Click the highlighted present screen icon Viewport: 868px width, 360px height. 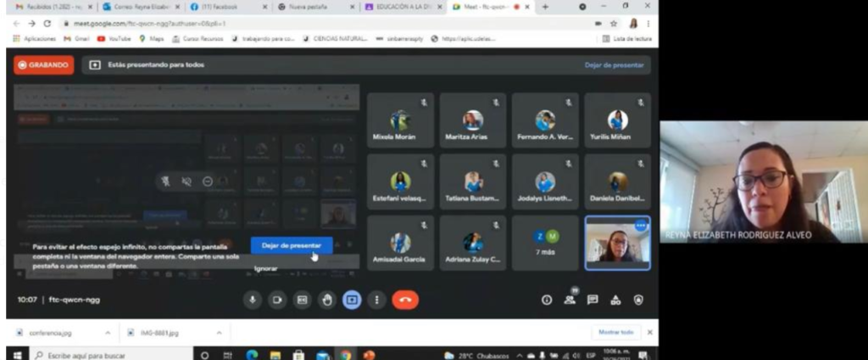[x=352, y=300]
